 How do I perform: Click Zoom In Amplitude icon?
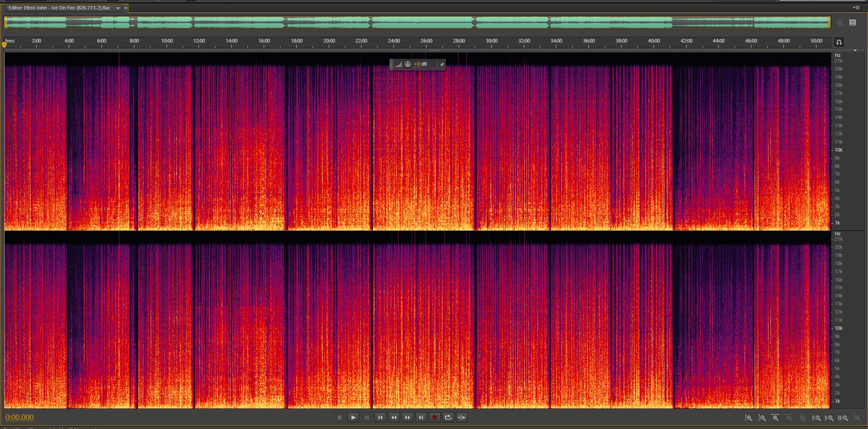coord(749,418)
